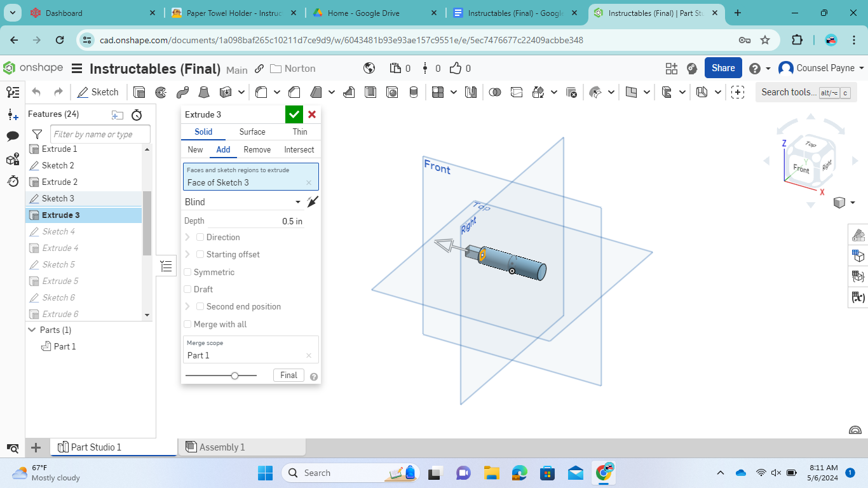
Task: Select the Loft tool
Action: pyautogui.click(x=203, y=92)
